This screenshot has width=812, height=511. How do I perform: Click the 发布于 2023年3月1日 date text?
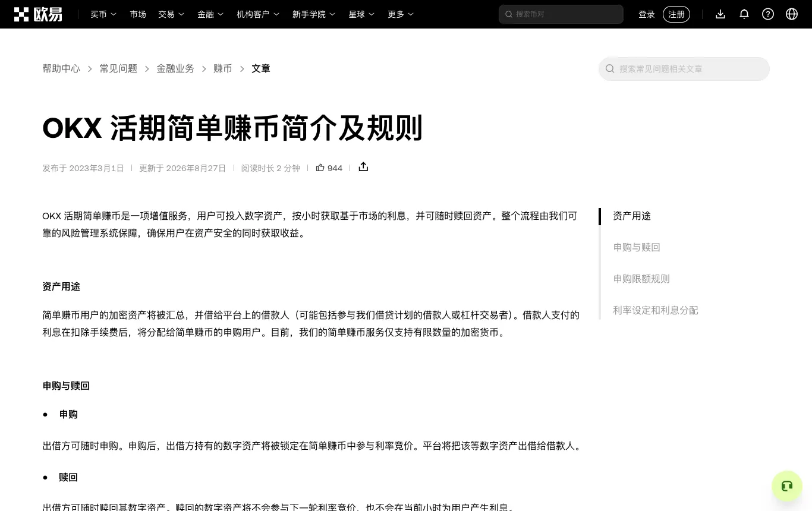click(83, 168)
